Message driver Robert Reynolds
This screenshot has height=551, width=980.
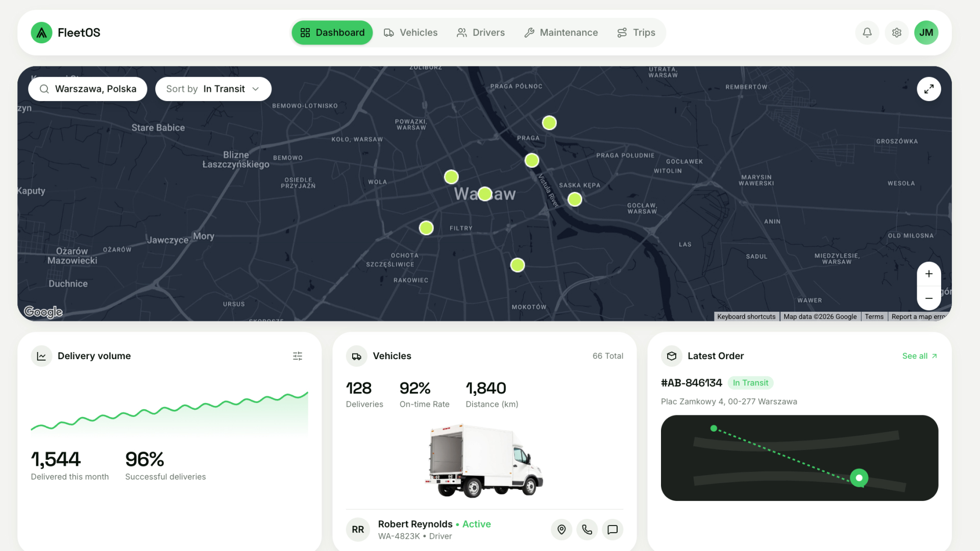[612, 530]
